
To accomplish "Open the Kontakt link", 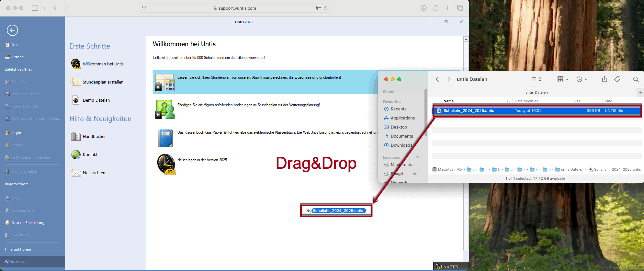I will [90, 154].
